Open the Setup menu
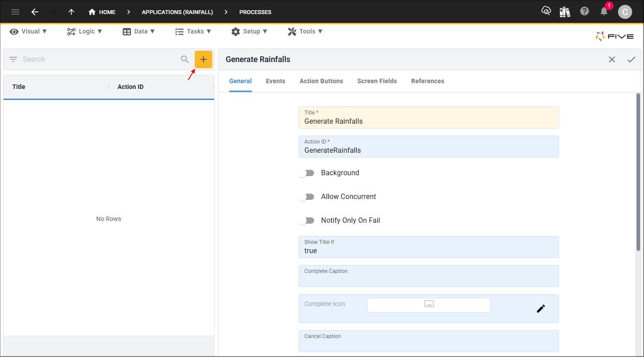The image size is (644, 357). pos(249,31)
